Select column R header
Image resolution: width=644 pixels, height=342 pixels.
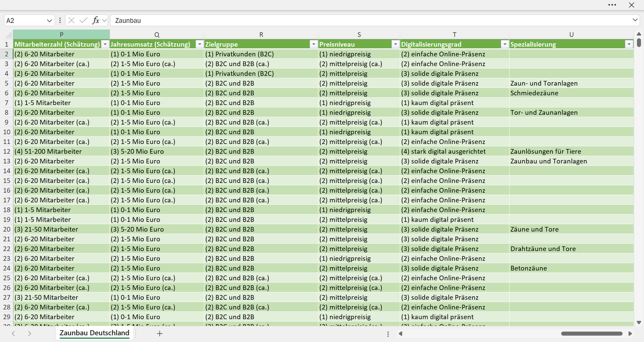[261, 34]
